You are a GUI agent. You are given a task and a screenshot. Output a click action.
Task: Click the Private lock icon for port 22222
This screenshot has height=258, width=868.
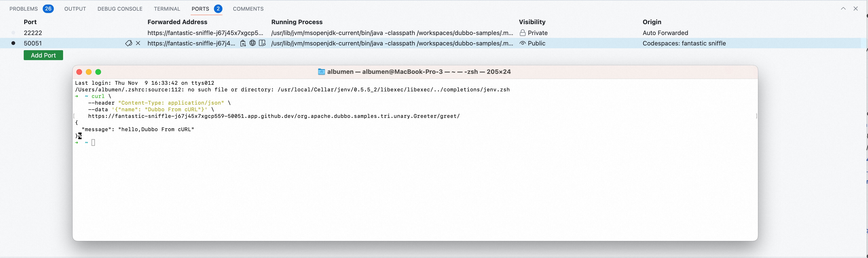(523, 33)
